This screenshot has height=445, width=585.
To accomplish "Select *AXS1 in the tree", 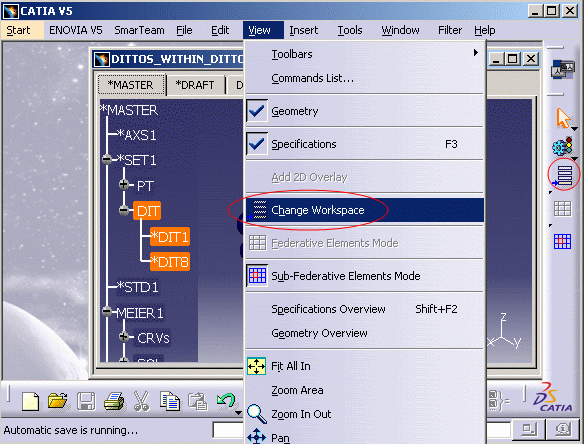I will point(136,135).
